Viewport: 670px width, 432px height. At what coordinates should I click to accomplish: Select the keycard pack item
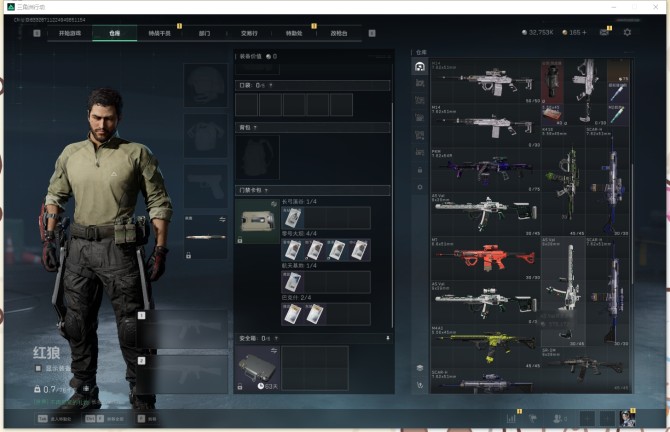(257, 221)
